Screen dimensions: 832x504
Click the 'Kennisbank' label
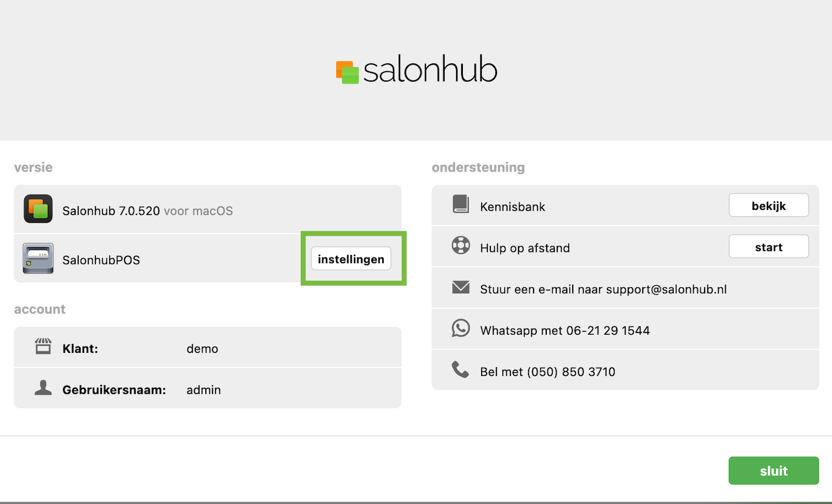(x=513, y=207)
